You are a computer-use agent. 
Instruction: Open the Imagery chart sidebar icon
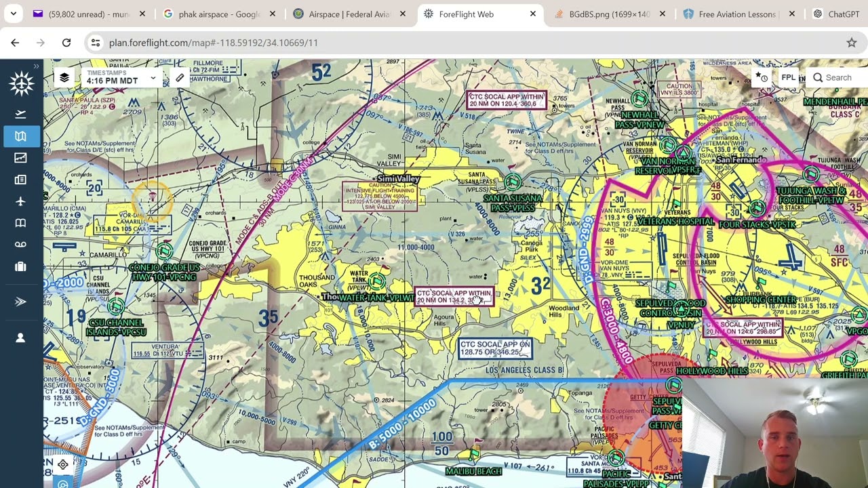(x=20, y=158)
